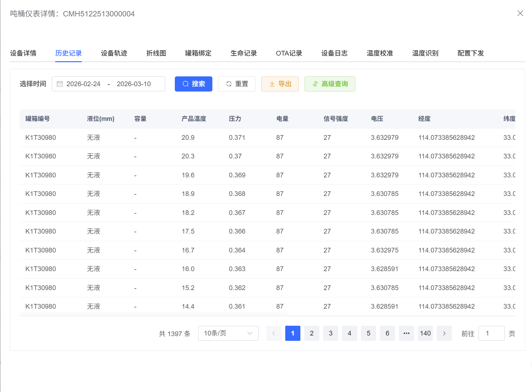Click the download icon inside 导出 button
The width and height of the screenshot is (532, 392).
click(x=272, y=84)
